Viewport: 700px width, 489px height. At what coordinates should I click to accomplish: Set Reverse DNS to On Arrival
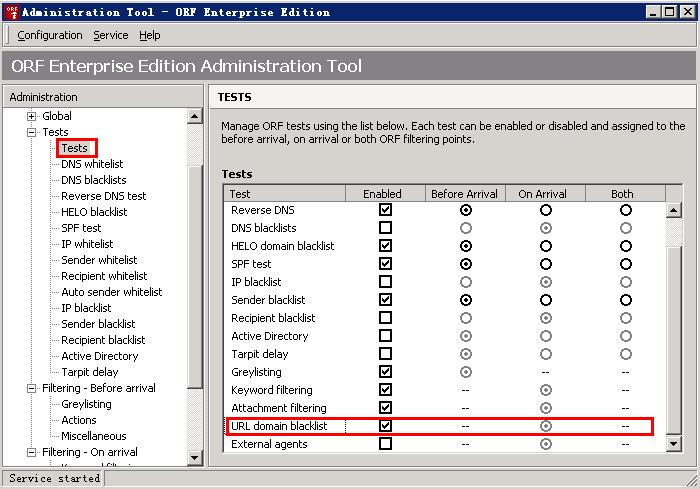(x=546, y=210)
